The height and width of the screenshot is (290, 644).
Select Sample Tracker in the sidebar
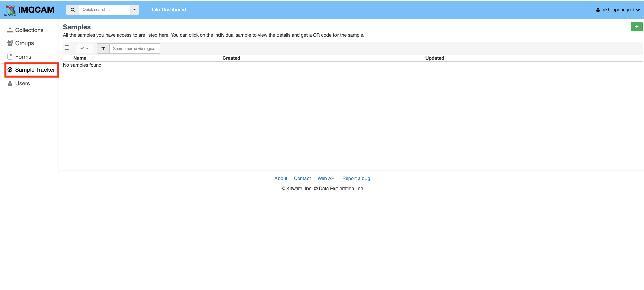pyautogui.click(x=32, y=70)
